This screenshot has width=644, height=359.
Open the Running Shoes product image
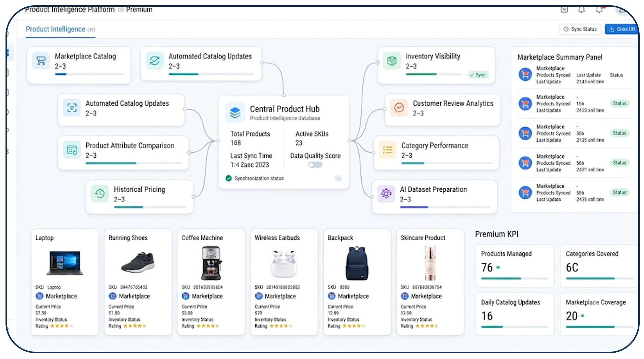[x=138, y=262]
